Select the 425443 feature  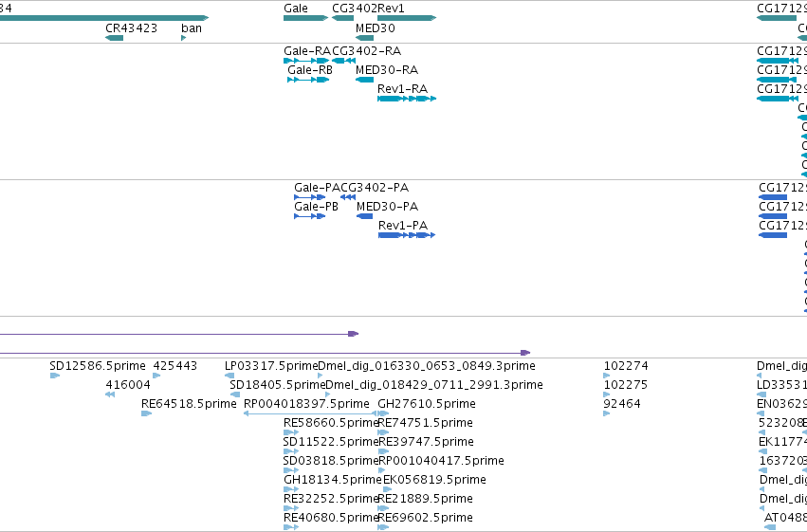coord(157,376)
